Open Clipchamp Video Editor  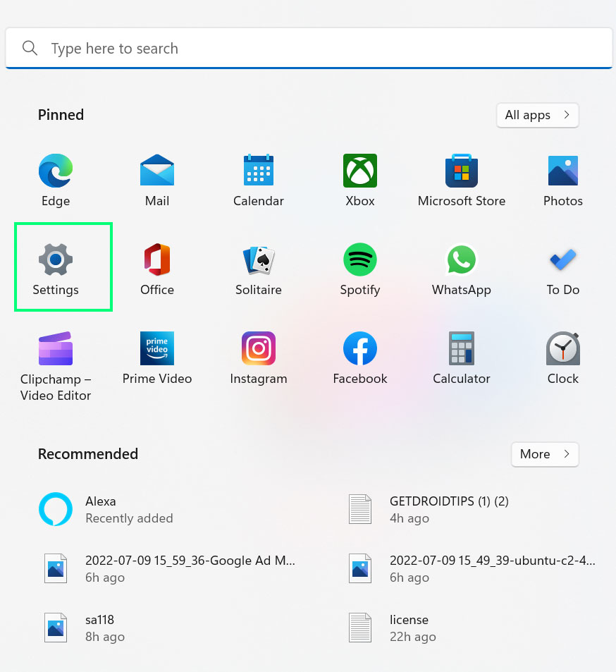coord(56,367)
